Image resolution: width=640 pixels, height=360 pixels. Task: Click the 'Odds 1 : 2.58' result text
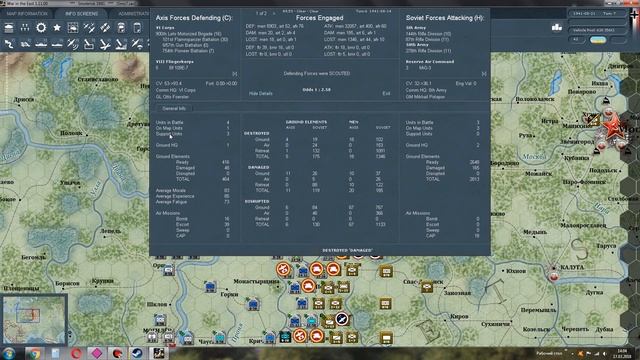point(317,90)
